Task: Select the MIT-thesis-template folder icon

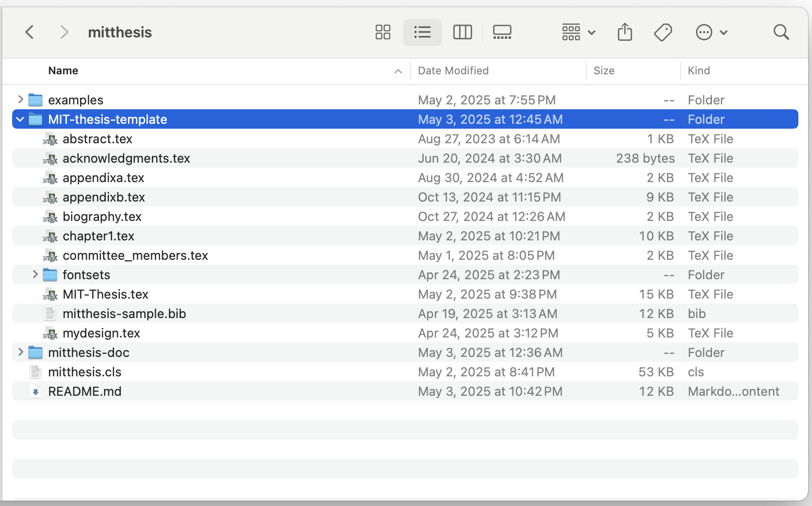Action: point(35,119)
